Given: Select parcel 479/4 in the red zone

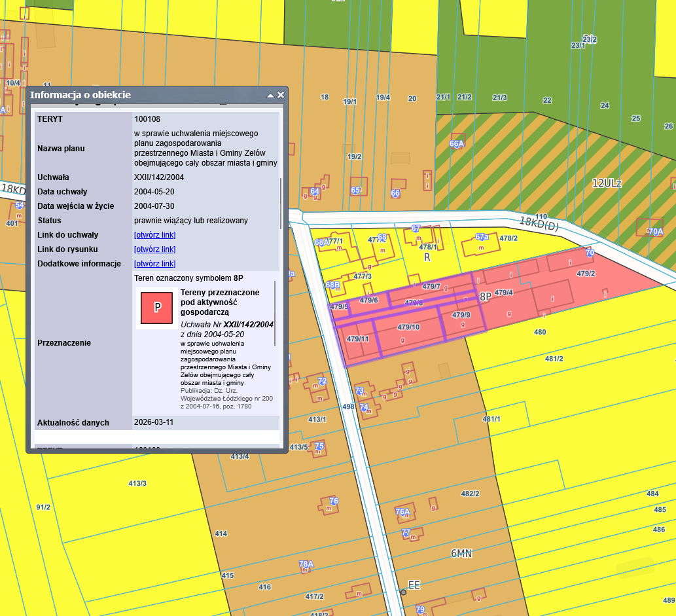Looking at the screenshot, I should (503, 292).
